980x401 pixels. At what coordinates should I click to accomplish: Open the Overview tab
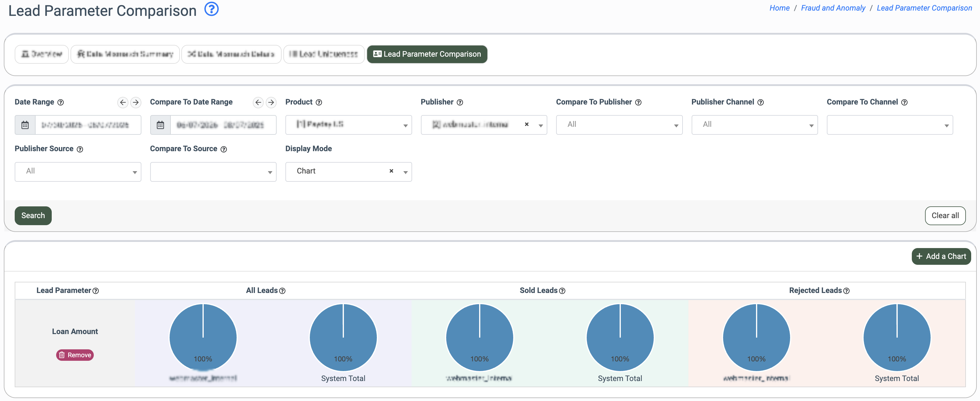(42, 54)
